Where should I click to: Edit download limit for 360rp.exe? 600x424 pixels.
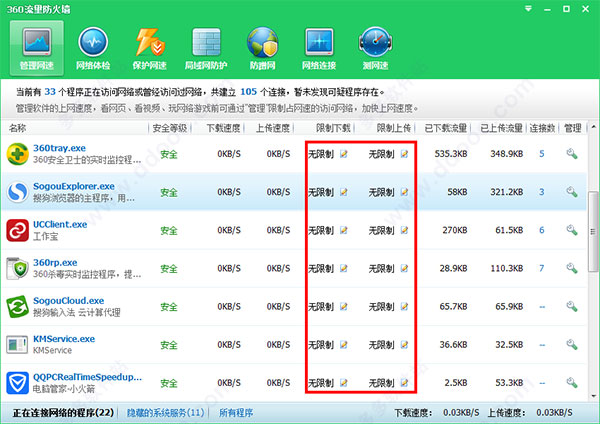click(344, 269)
